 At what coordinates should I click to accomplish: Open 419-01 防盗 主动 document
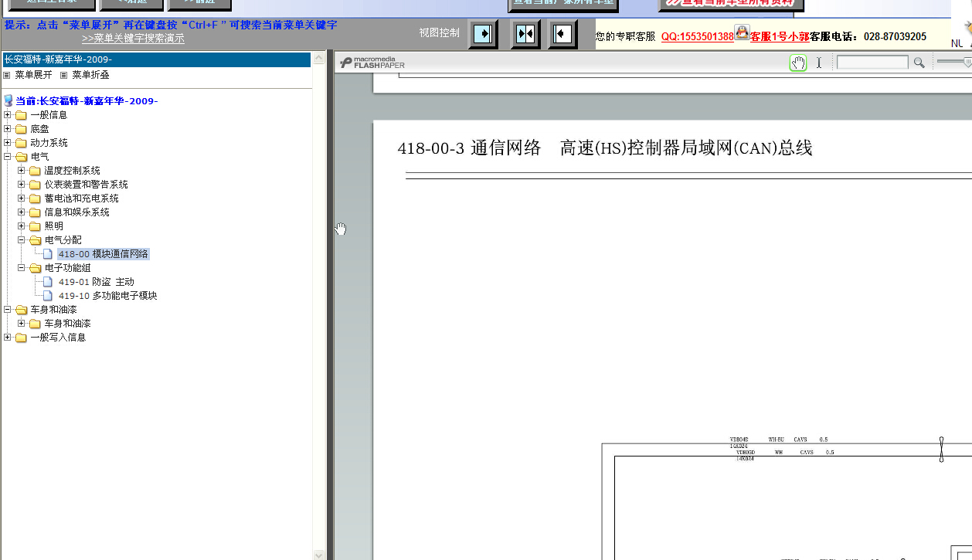[97, 282]
